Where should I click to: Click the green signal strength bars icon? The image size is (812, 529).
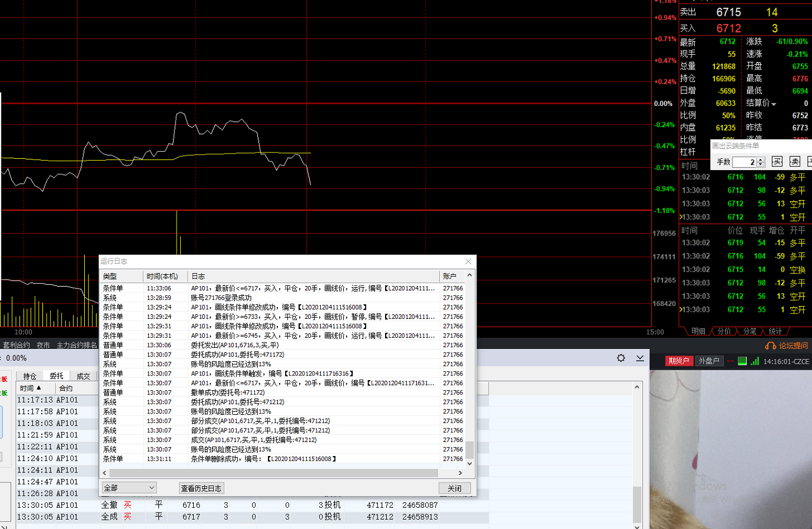coord(754,361)
